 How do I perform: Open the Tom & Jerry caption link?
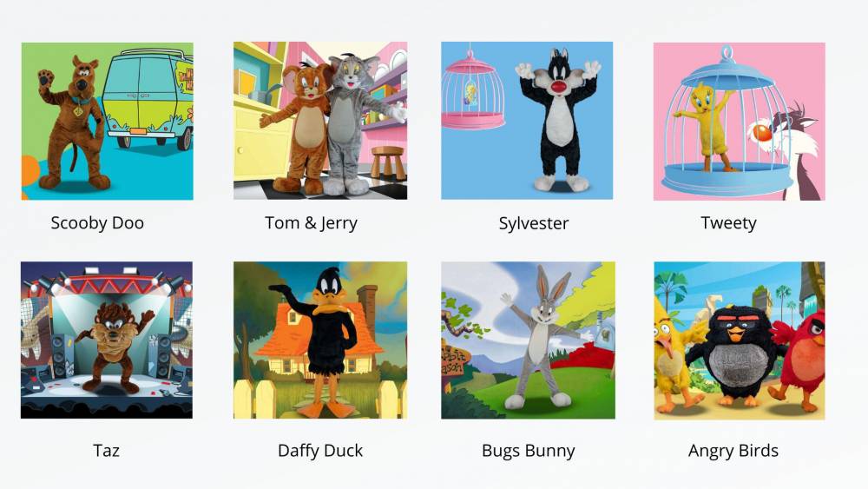pyautogui.click(x=311, y=222)
